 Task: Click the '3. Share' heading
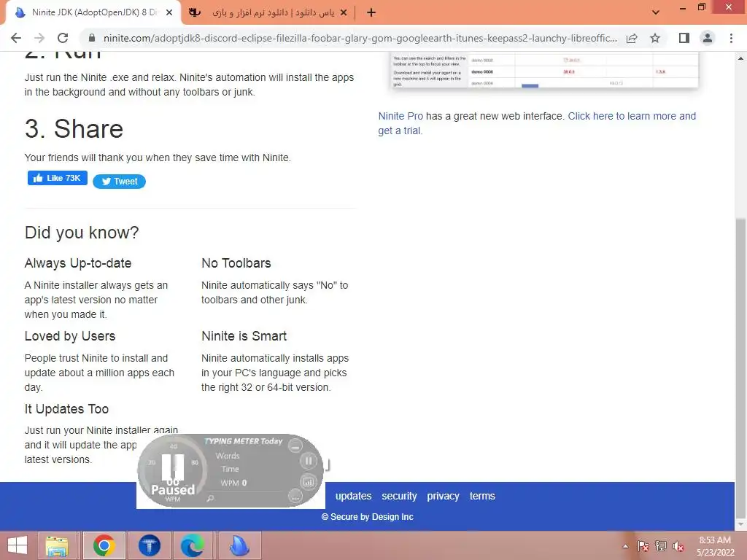tap(74, 129)
